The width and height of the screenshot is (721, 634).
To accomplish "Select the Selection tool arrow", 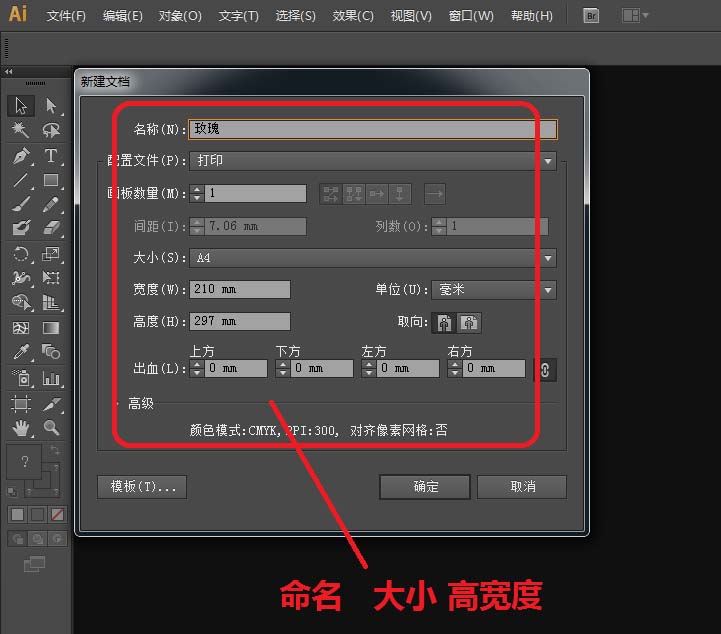I will click(x=21, y=106).
